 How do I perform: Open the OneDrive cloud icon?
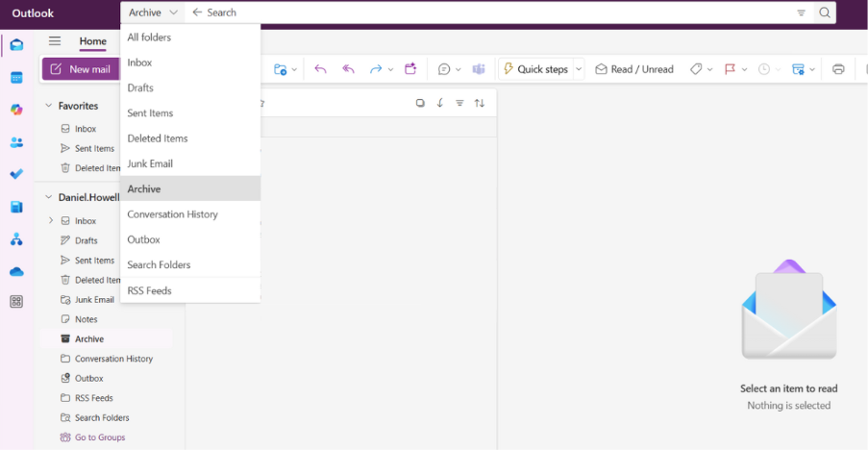point(16,272)
